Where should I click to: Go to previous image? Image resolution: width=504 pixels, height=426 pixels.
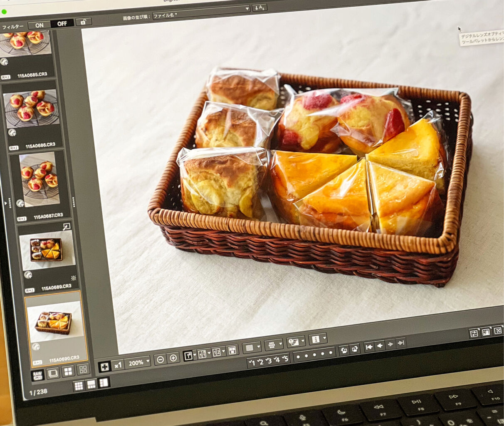[x=380, y=346]
